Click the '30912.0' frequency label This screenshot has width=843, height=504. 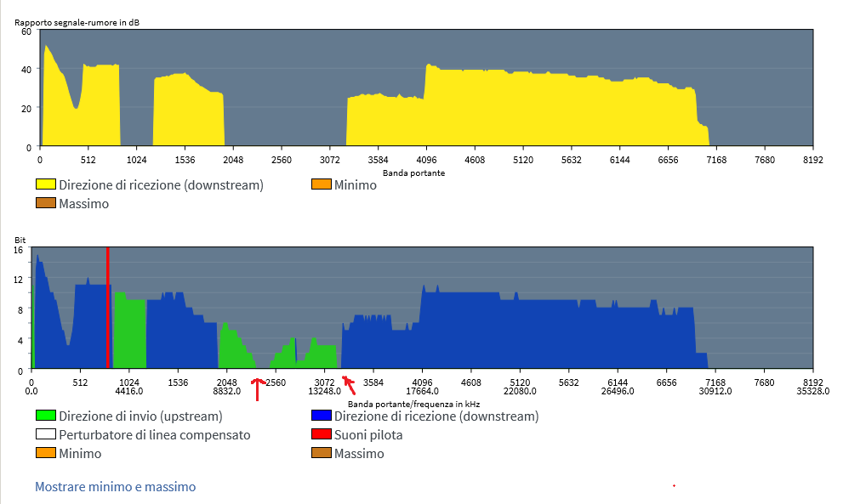(x=715, y=391)
